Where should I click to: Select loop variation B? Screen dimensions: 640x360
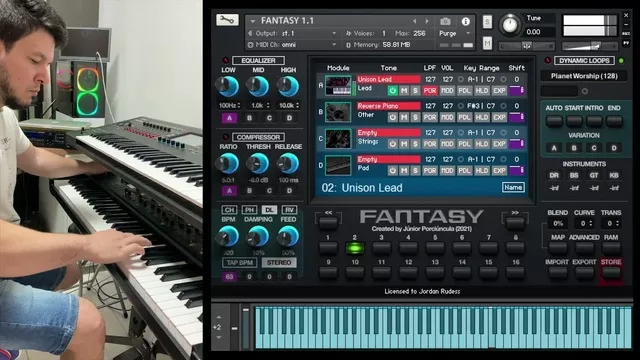point(574,148)
